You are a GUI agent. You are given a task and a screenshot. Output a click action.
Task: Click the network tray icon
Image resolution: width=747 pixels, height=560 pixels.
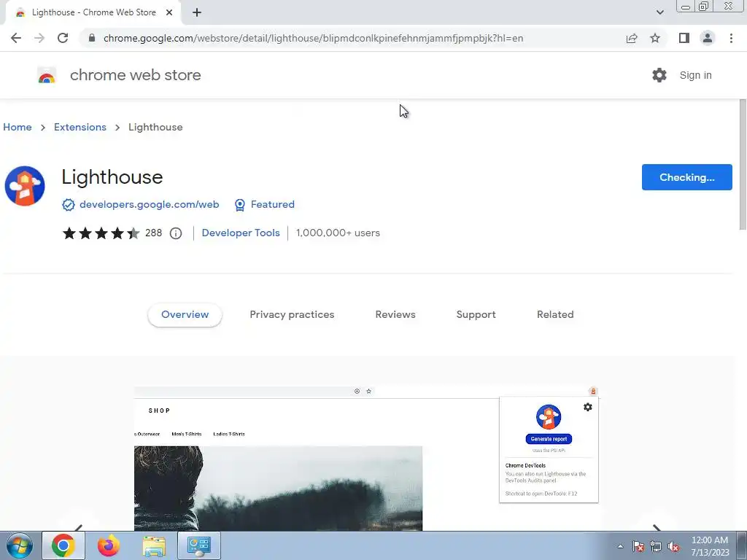pos(656,546)
